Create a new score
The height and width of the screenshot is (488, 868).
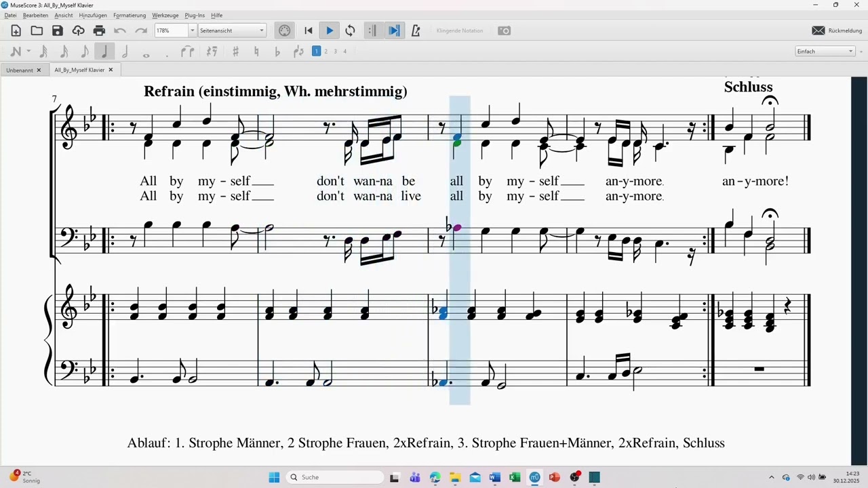click(x=16, y=30)
